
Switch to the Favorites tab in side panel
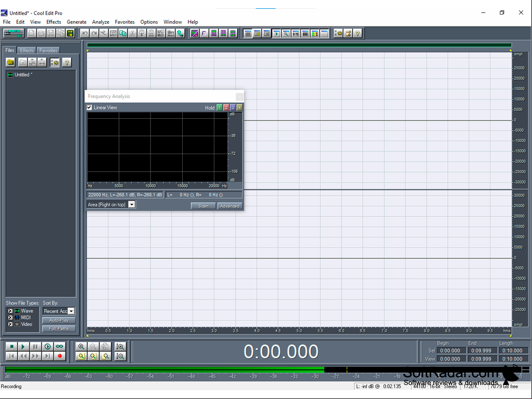pyautogui.click(x=48, y=50)
